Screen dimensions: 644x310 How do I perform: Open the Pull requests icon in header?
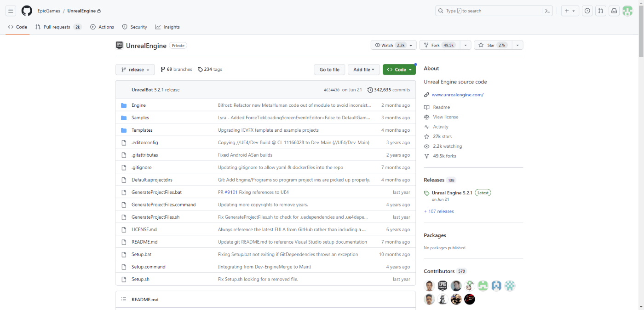601,11
